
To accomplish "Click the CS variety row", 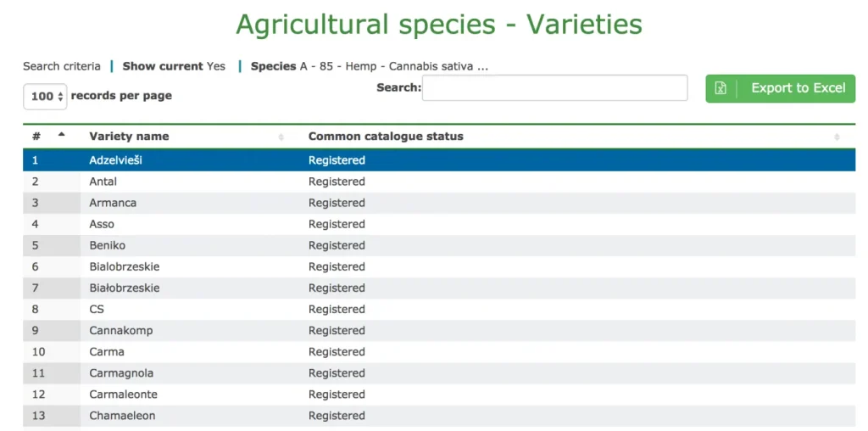I will point(97,309).
